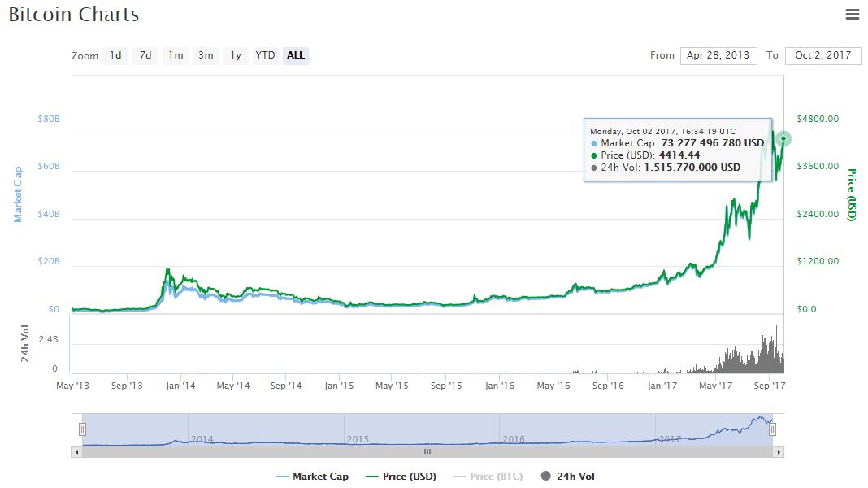
Task: Click the navigator scrollbar right arrow
Action: tap(779, 452)
